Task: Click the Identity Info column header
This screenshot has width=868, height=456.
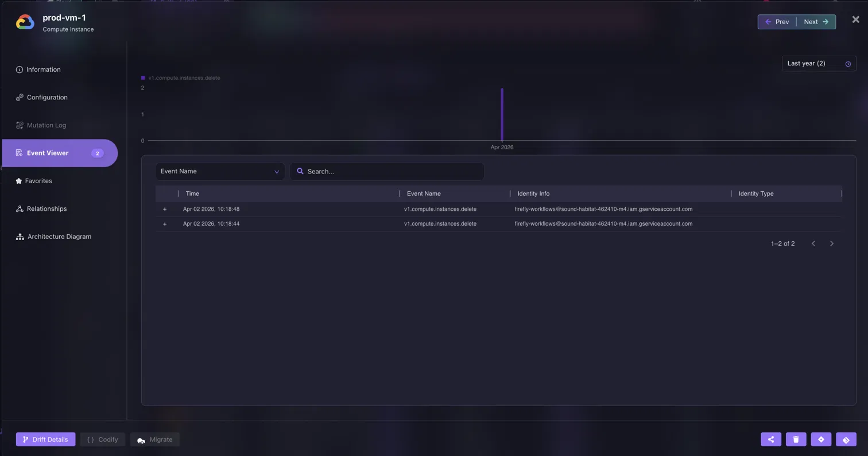Action: [533, 194]
